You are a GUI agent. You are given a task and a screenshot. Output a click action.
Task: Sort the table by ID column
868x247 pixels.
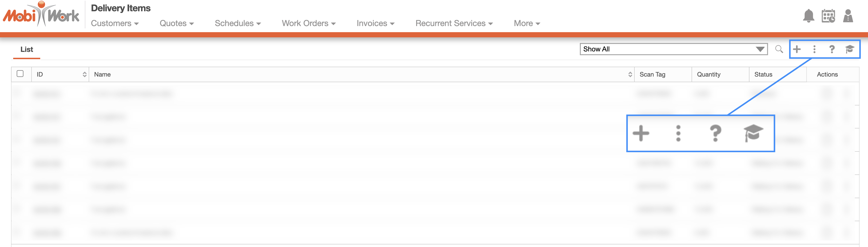85,74
